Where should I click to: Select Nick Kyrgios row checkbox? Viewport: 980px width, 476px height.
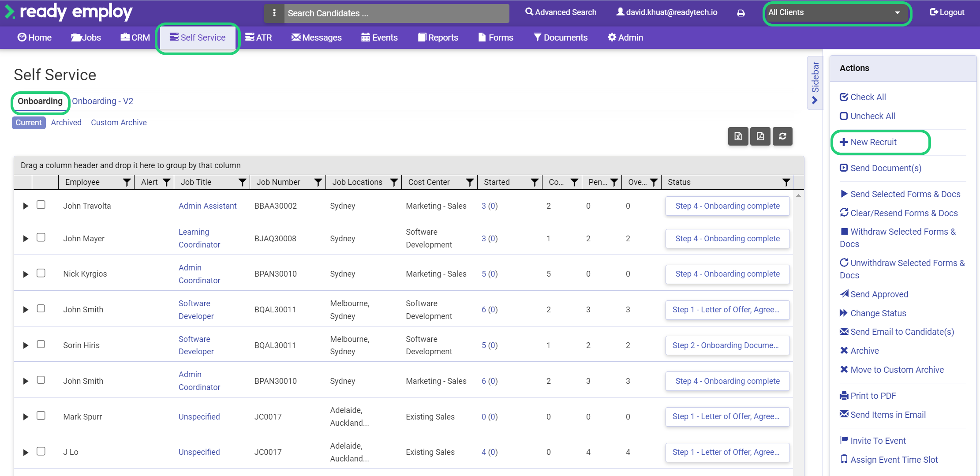pyautogui.click(x=41, y=273)
